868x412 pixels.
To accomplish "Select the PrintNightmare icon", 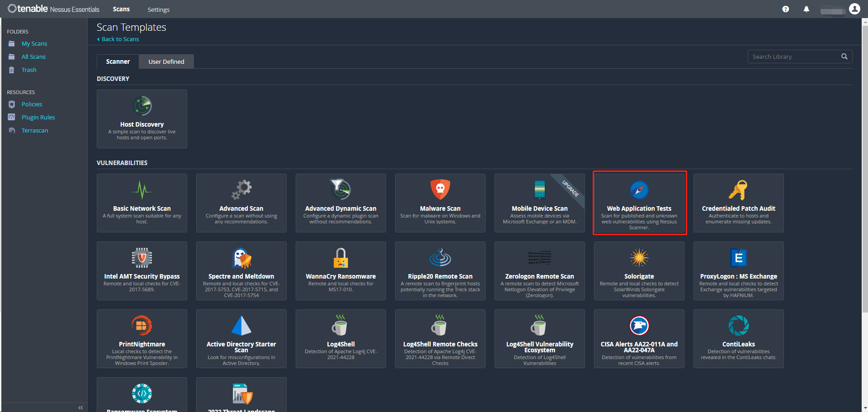I will tap(142, 326).
